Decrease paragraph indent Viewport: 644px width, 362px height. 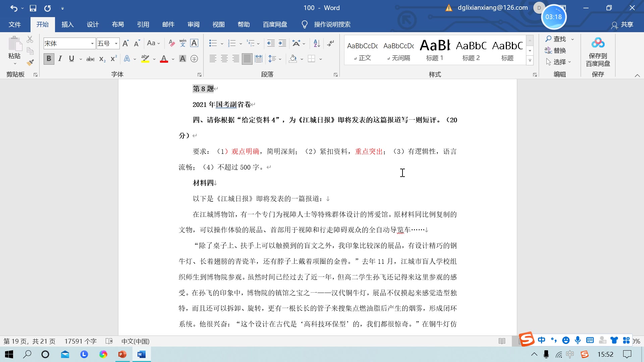tap(271, 43)
